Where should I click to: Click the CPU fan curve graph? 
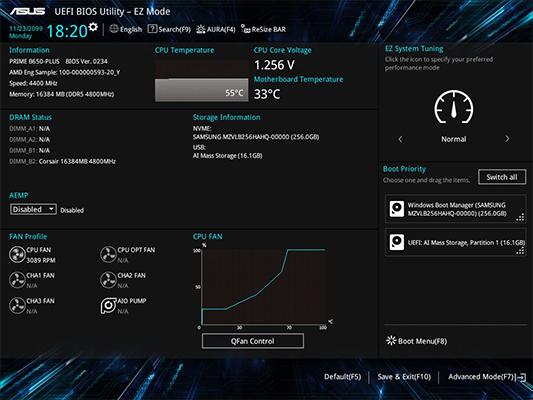click(264, 286)
